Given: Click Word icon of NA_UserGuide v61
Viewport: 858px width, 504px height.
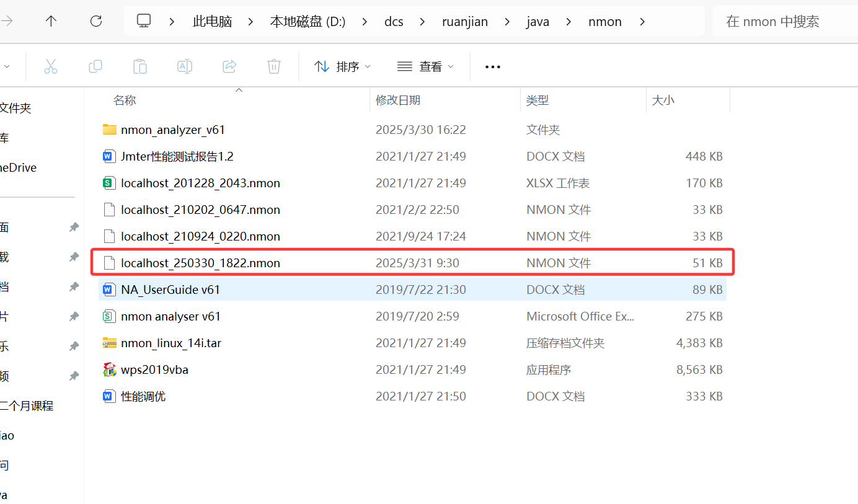Looking at the screenshot, I should click(x=110, y=290).
